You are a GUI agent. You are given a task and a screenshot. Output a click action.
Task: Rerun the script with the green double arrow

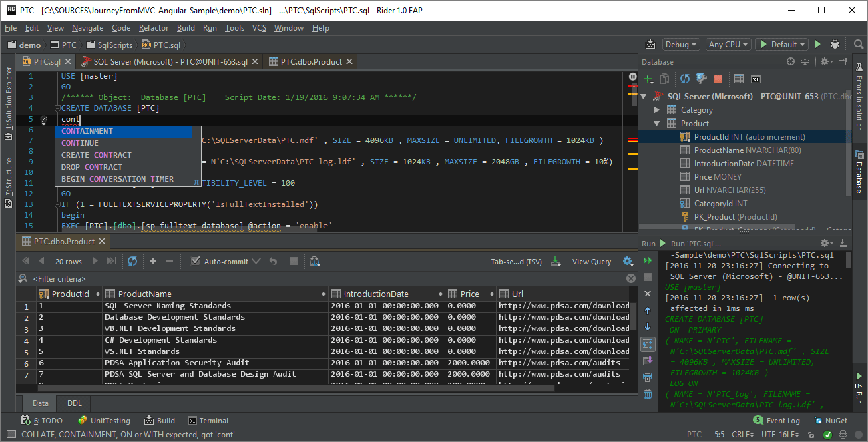click(x=648, y=260)
